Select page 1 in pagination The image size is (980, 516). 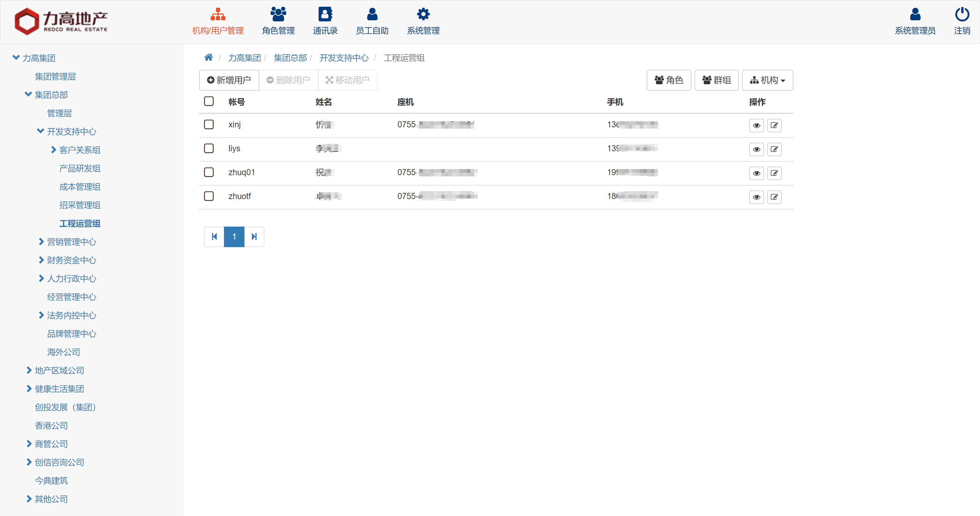coord(234,236)
